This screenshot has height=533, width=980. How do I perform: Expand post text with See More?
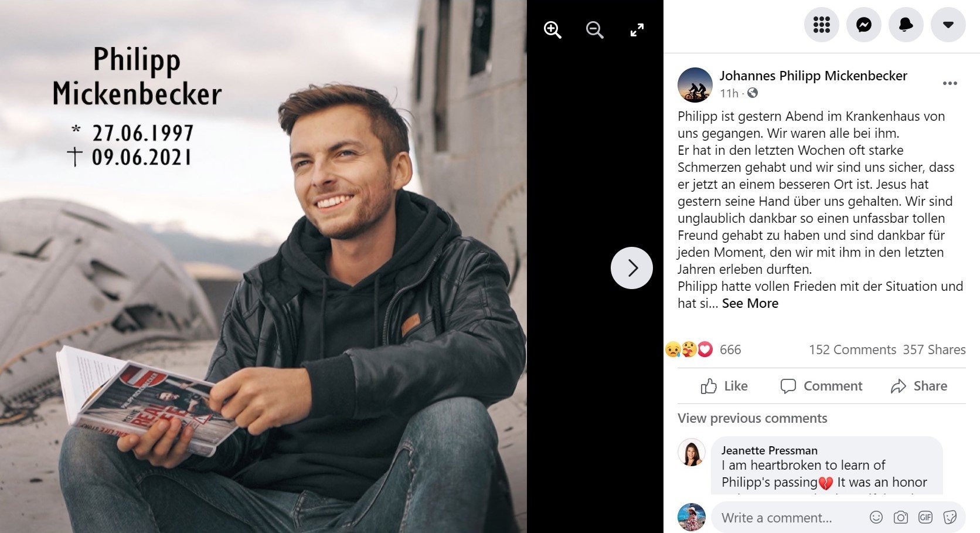click(750, 303)
